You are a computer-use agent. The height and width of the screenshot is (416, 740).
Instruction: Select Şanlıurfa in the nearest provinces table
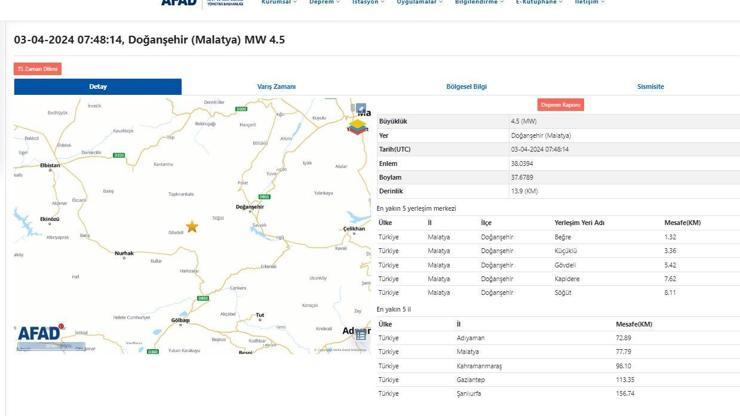pyautogui.click(x=469, y=394)
